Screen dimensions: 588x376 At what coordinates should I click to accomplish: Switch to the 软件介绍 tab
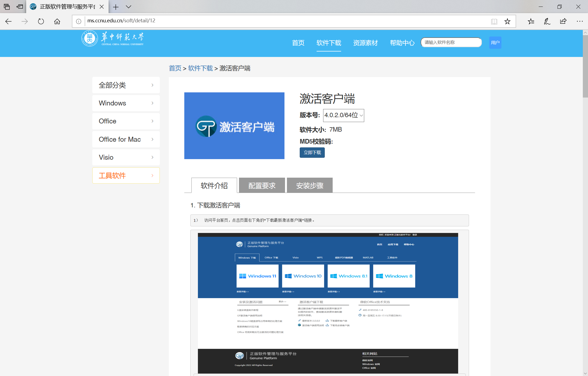[214, 186]
